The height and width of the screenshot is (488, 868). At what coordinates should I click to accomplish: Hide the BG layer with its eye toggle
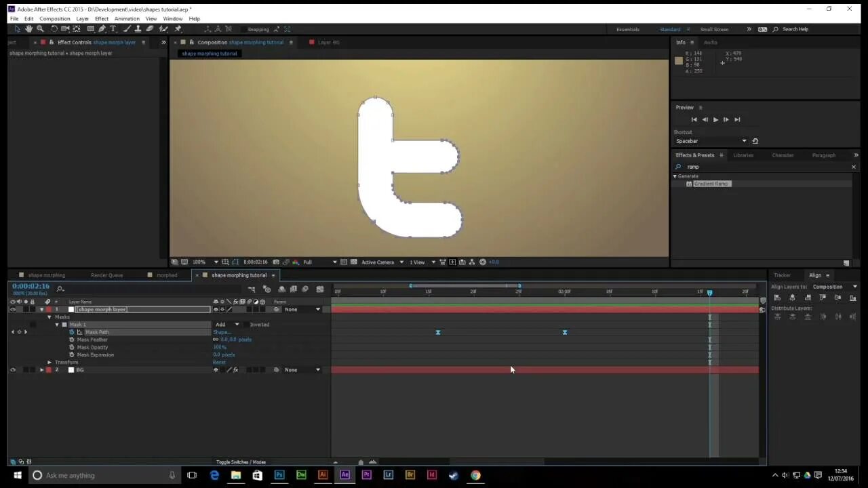click(12, 370)
